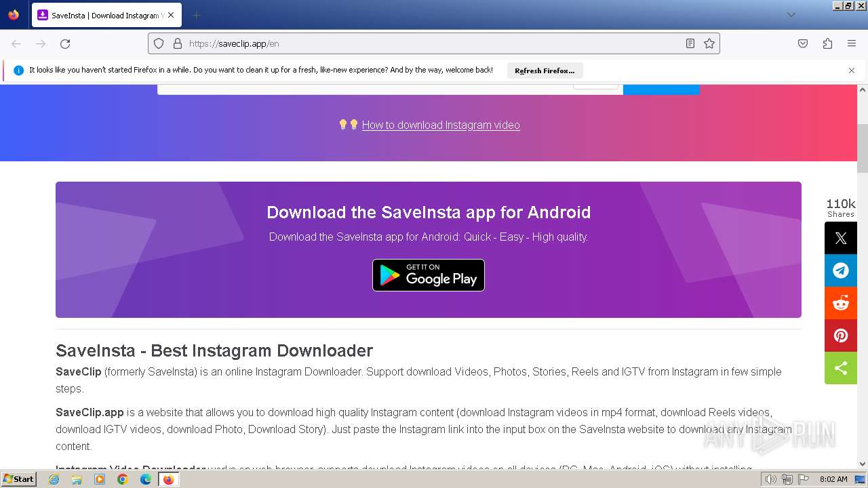Dismiss the Firefox refresh notification bar
The width and height of the screenshot is (868, 488).
point(852,70)
